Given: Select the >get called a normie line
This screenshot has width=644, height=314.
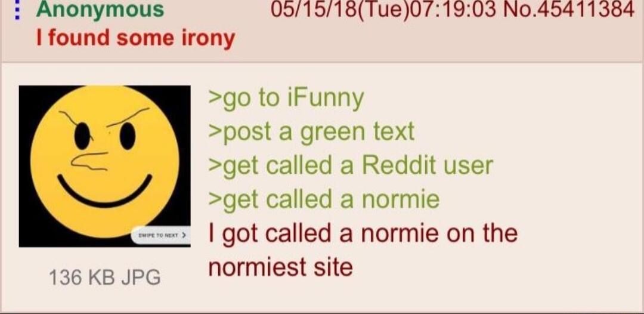Looking at the screenshot, I should coord(324,200).
